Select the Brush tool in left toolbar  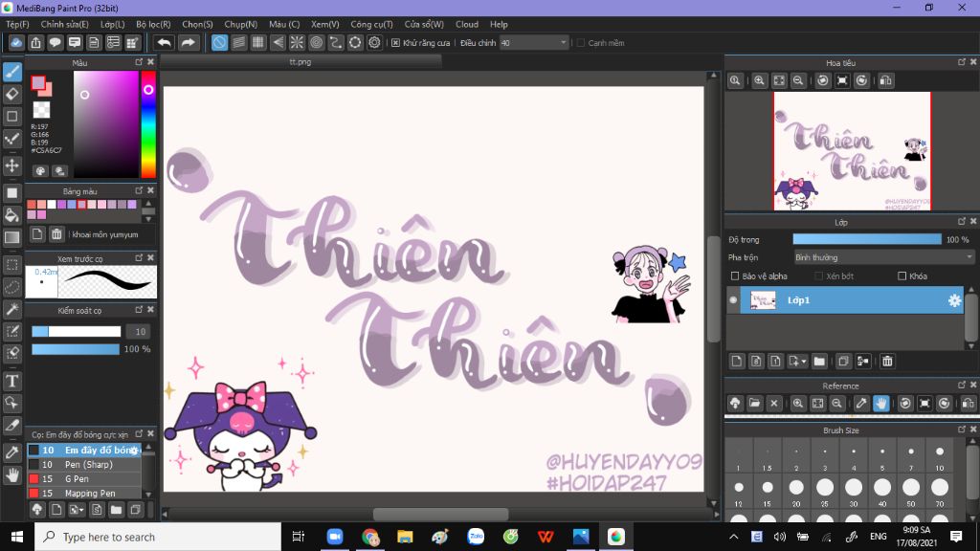[x=11, y=72]
